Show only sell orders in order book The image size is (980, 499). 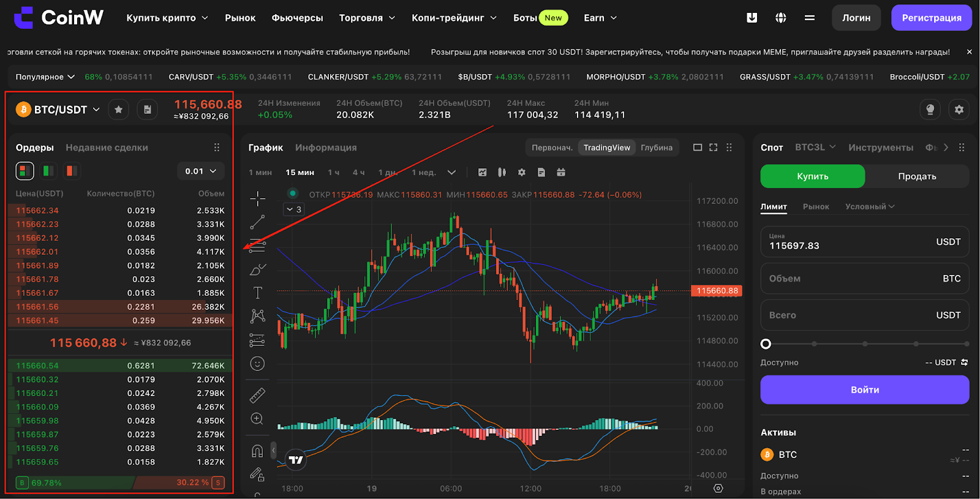click(x=72, y=171)
